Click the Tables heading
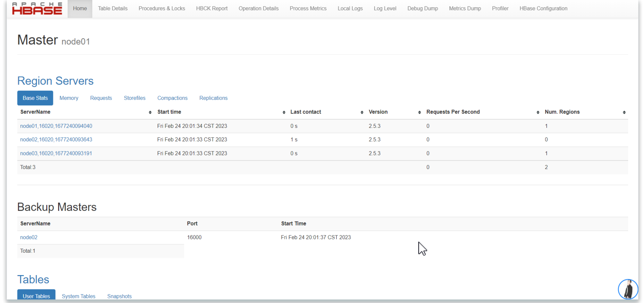Screen dimensions: 644x303 pos(33,279)
